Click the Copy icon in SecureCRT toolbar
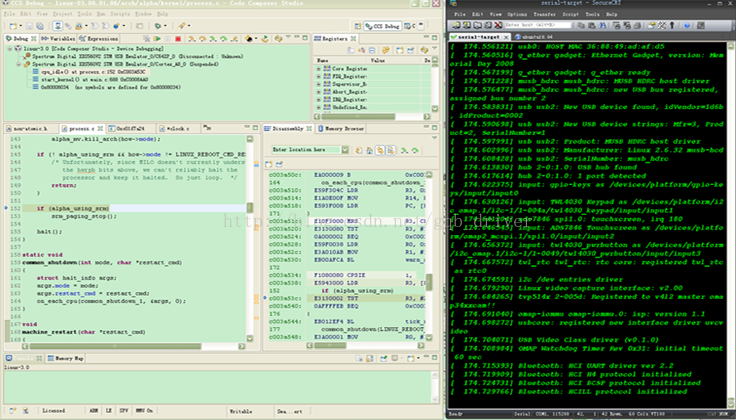The height and width of the screenshot is (420, 736). [x=582, y=25]
